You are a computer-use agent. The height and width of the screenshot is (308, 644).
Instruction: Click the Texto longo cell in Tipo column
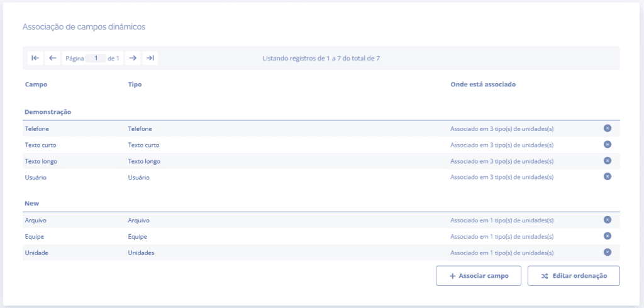click(144, 161)
